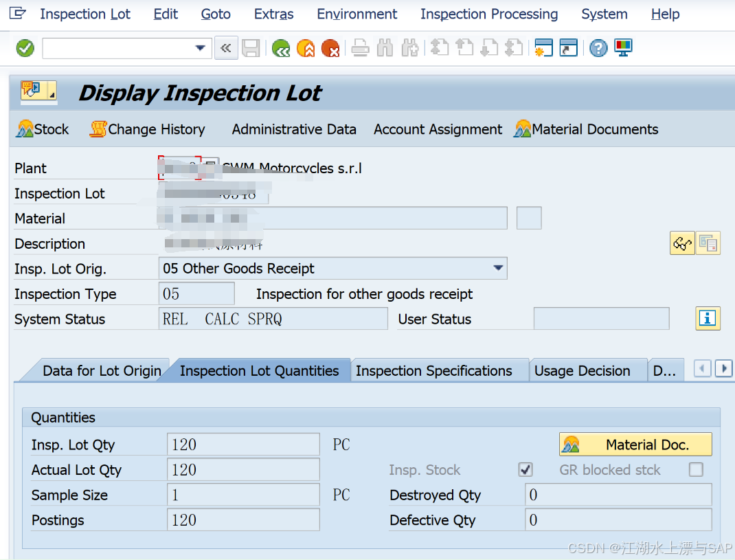Click the Material Documents button
The height and width of the screenshot is (560, 735).
586,129
